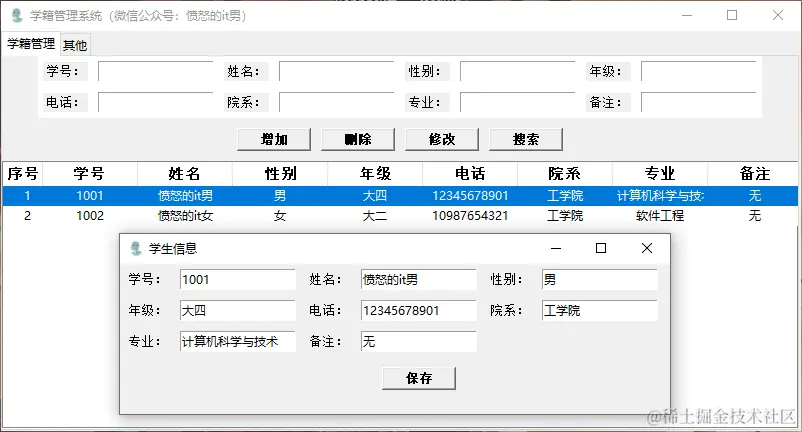Click the 修改 button
This screenshot has width=802, height=432.
[442, 139]
